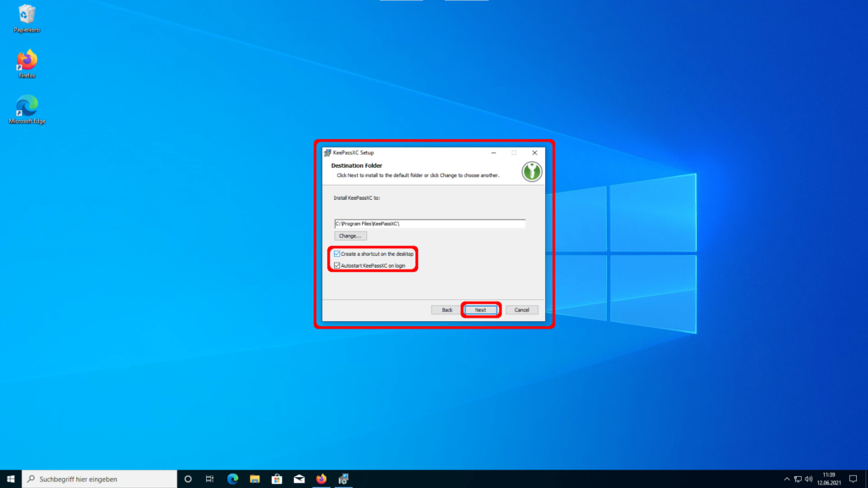Focus the installation path input field
This screenshot has width=868, height=488.
[x=430, y=224]
